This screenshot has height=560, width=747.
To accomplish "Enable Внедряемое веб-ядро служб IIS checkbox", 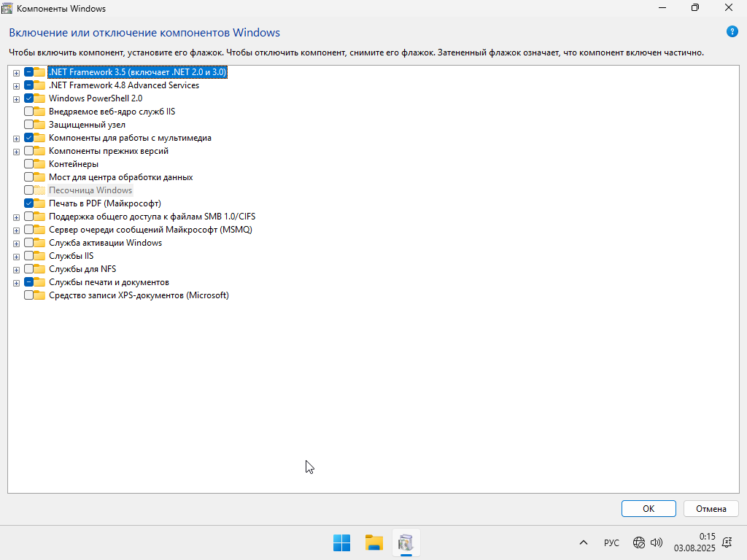I will [28, 112].
